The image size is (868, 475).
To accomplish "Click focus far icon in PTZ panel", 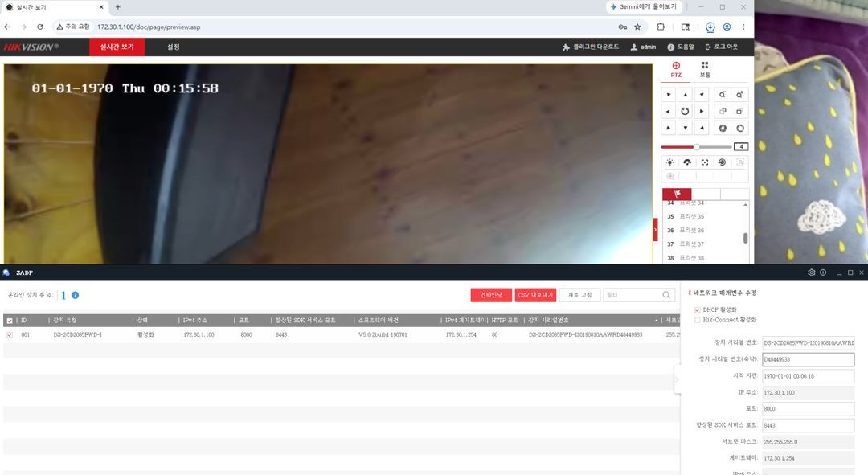I will [739, 111].
